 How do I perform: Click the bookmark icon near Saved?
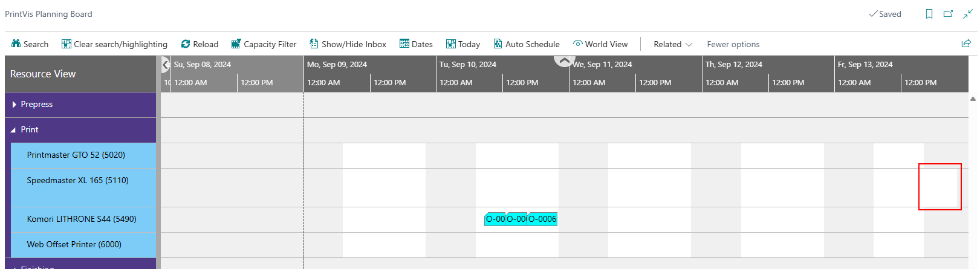tap(929, 14)
